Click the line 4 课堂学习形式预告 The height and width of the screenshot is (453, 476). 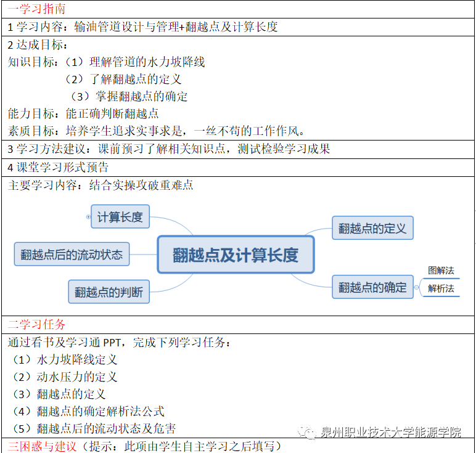click(x=58, y=167)
